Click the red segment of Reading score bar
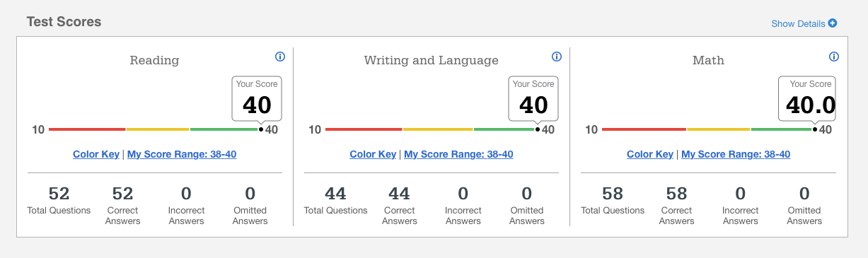Viewport: 868px width, 258px height. point(87,129)
